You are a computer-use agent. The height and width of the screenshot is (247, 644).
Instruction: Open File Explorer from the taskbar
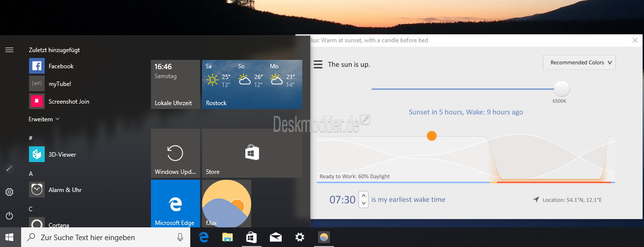click(227, 237)
